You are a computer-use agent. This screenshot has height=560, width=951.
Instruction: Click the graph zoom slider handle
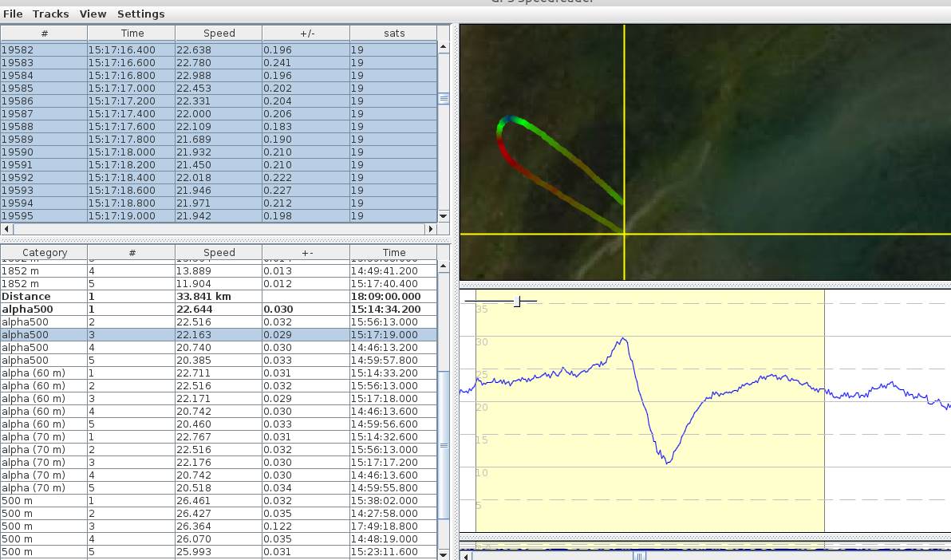[517, 301]
